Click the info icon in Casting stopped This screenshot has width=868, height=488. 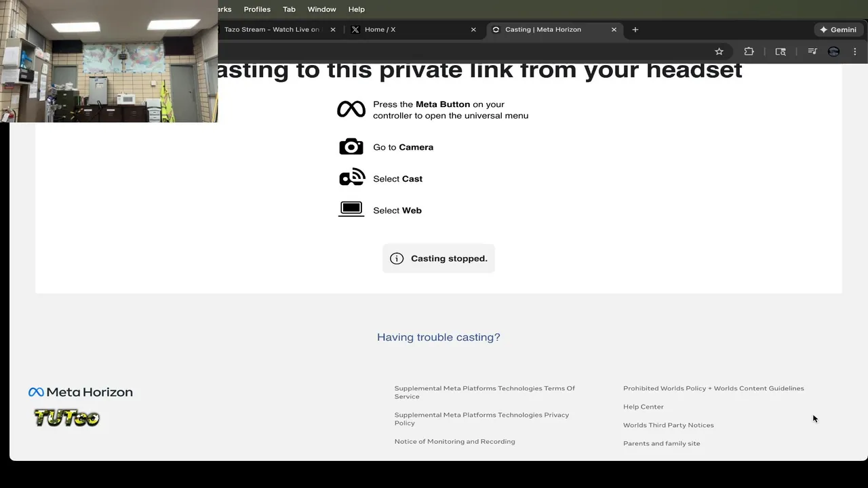[x=397, y=258]
